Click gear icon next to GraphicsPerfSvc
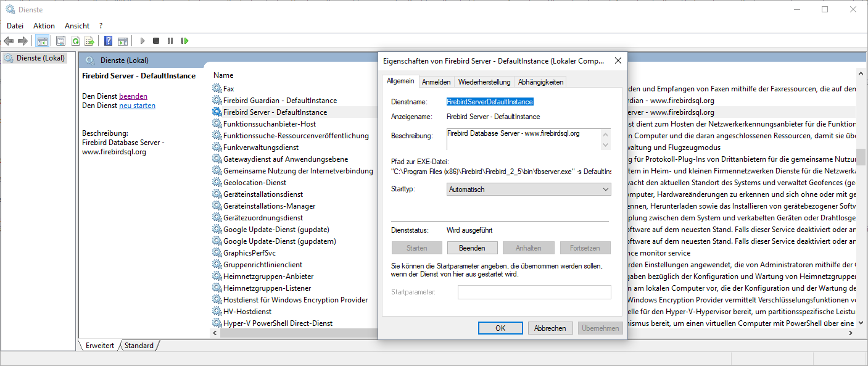 217,253
